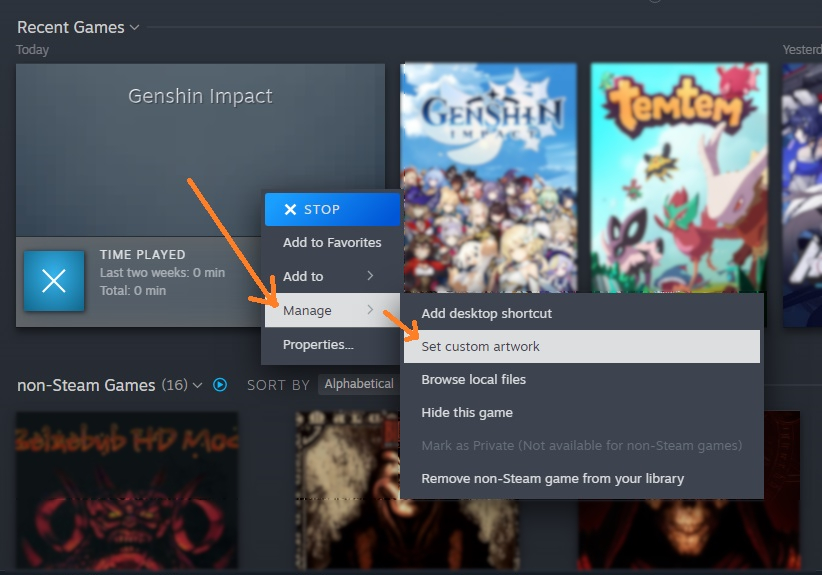Click the Total: 0 min text

pos(133,290)
